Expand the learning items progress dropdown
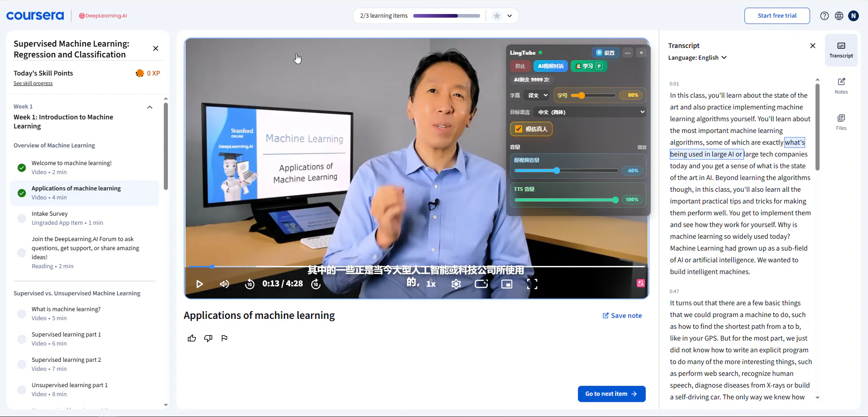The width and height of the screenshot is (868, 417). (510, 16)
